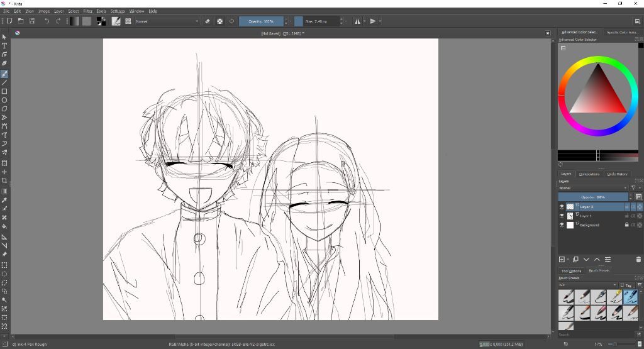Switch to the Tool Options tab
644x349 pixels.
571,271
